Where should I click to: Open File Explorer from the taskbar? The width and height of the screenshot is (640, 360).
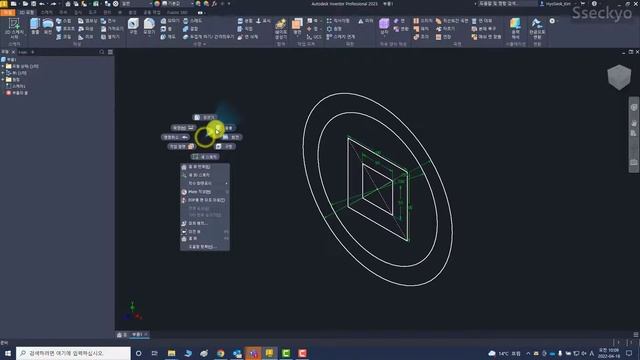(x=171, y=353)
